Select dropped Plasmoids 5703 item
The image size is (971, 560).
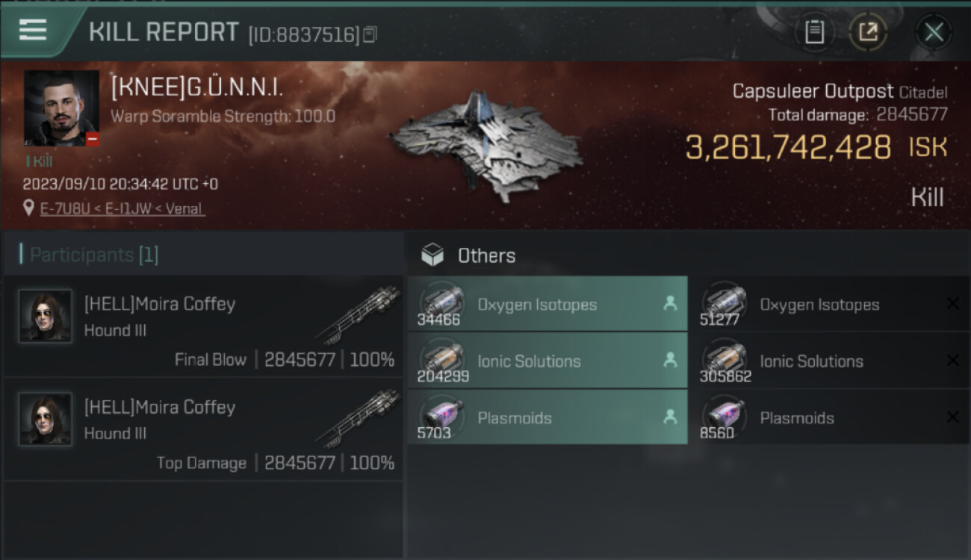547,418
